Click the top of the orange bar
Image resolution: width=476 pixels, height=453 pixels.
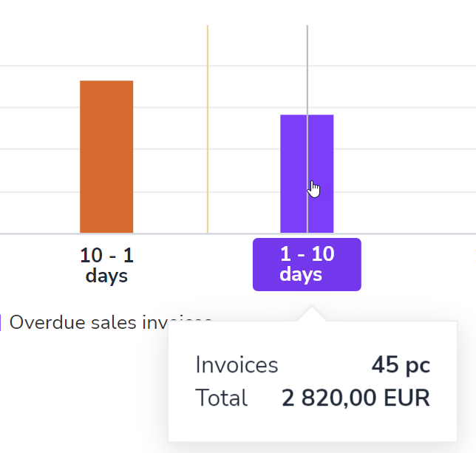106,82
